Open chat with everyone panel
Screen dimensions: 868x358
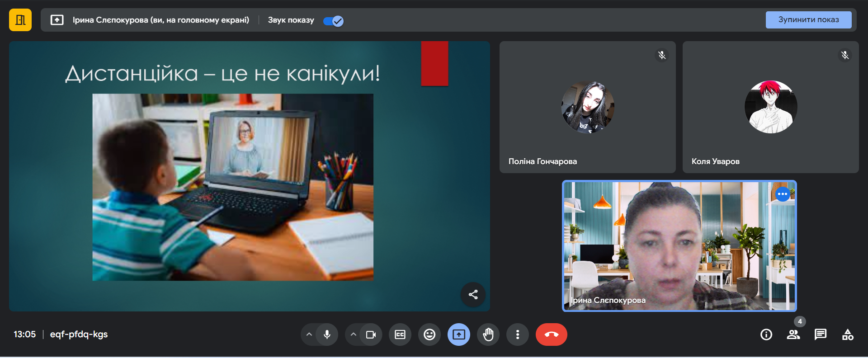(x=821, y=334)
